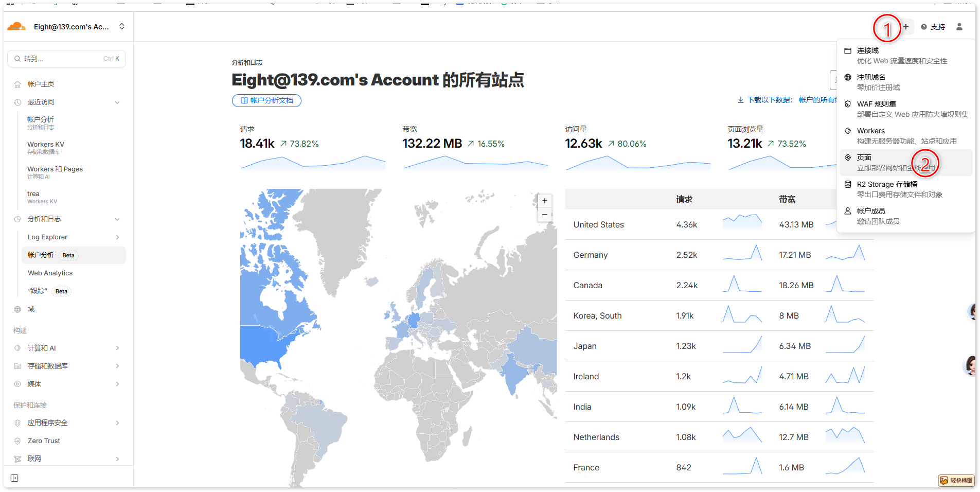Expand the 存储和数据库 menu
The width and height of the screenshot is (980, 492).
tap(117, 366)
